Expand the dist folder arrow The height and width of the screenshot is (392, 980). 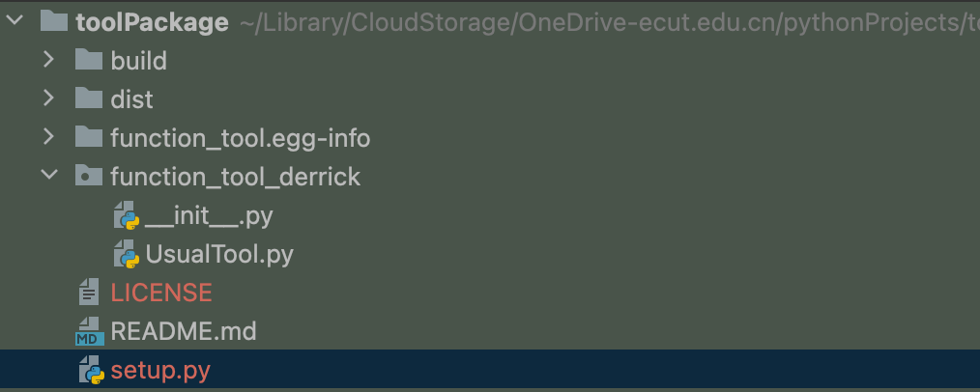click(49, 98)
